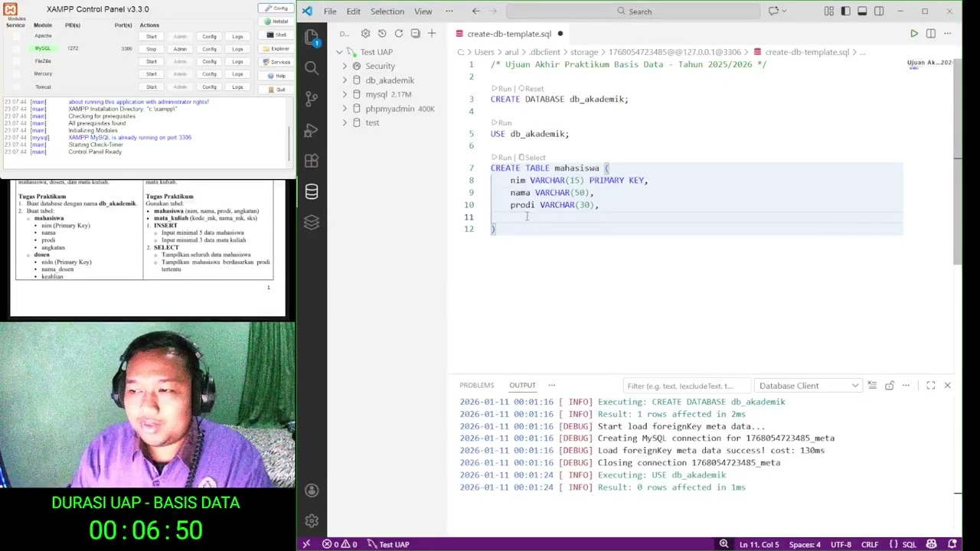980x551 pixels.
Task: Open the Explorer view in VS Code activity bar
Action: (312, 37)
